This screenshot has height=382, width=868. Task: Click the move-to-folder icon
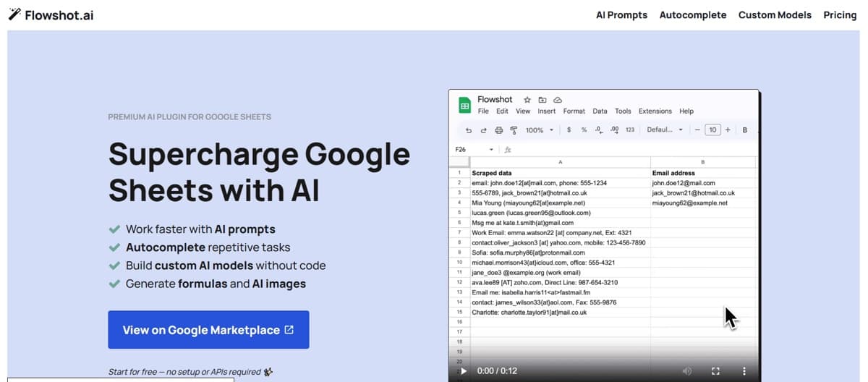542,100
